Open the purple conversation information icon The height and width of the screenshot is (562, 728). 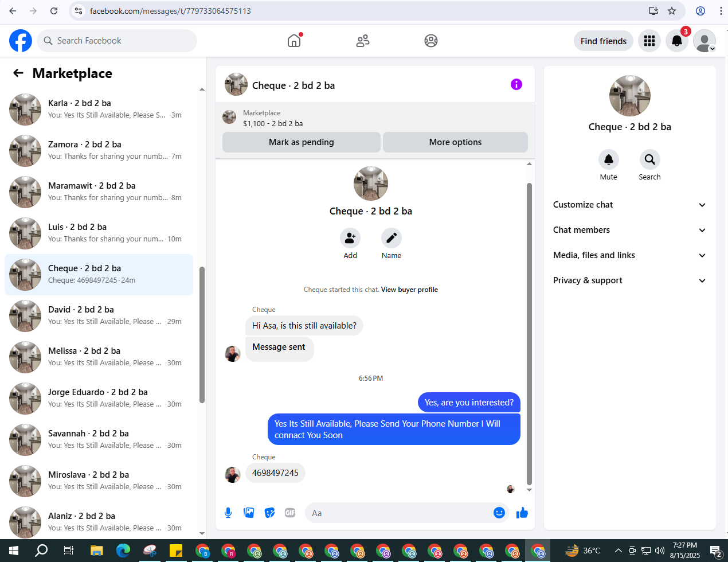516,84
